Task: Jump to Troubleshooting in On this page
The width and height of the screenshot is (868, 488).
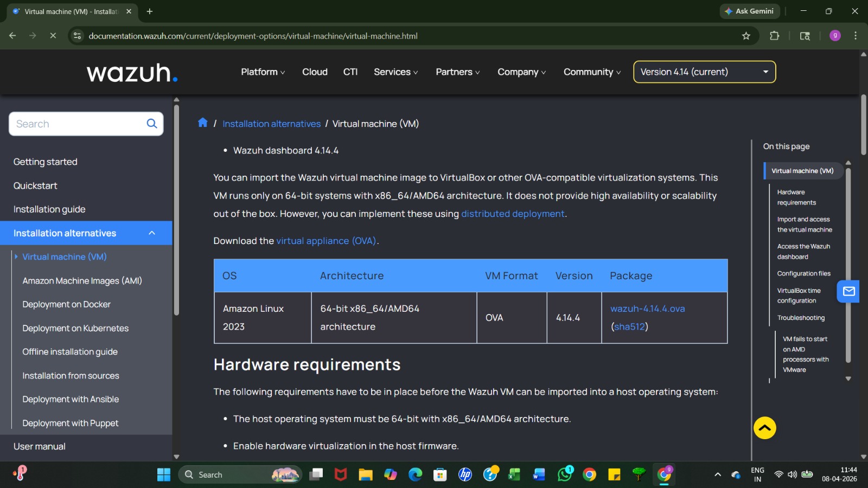Action: coord(801,318)
